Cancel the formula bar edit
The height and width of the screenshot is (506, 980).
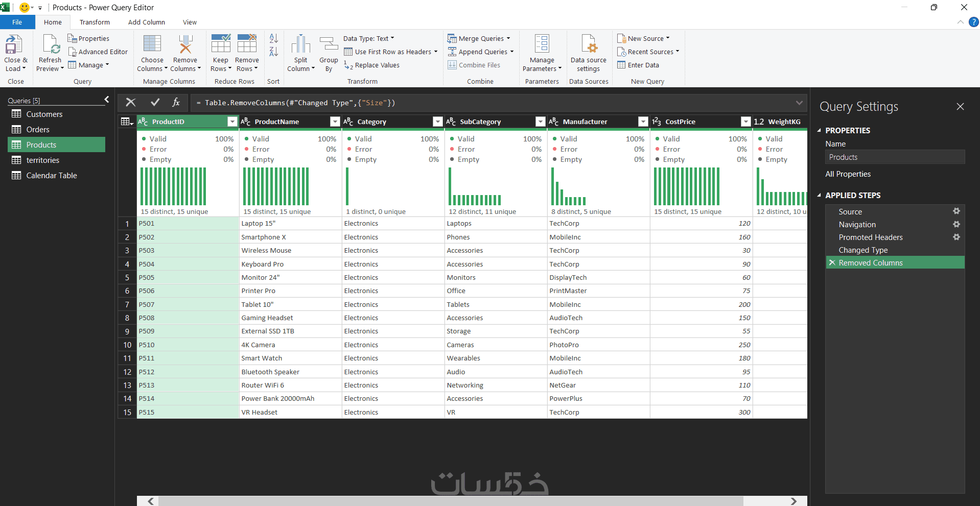[x=131, y=103]
